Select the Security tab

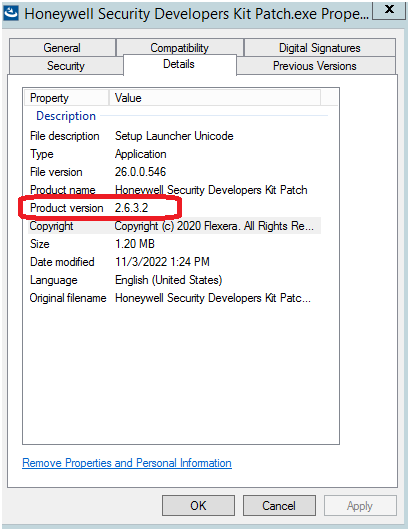[x=66, y=66]
